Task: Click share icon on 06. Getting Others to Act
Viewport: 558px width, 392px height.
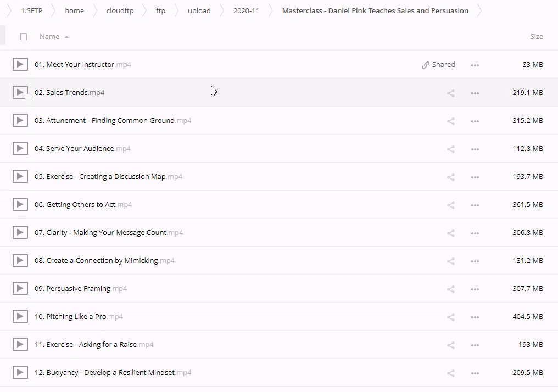Action: [451, 205]
